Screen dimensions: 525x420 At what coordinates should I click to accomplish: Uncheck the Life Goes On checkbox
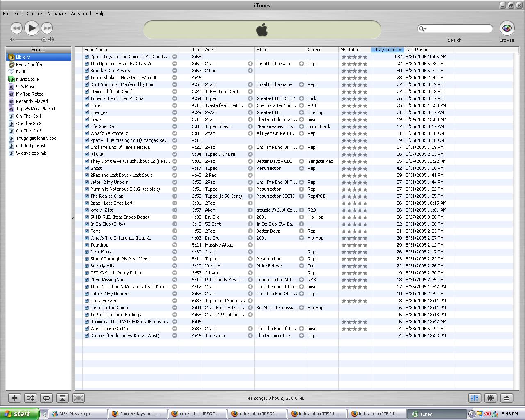87,126
